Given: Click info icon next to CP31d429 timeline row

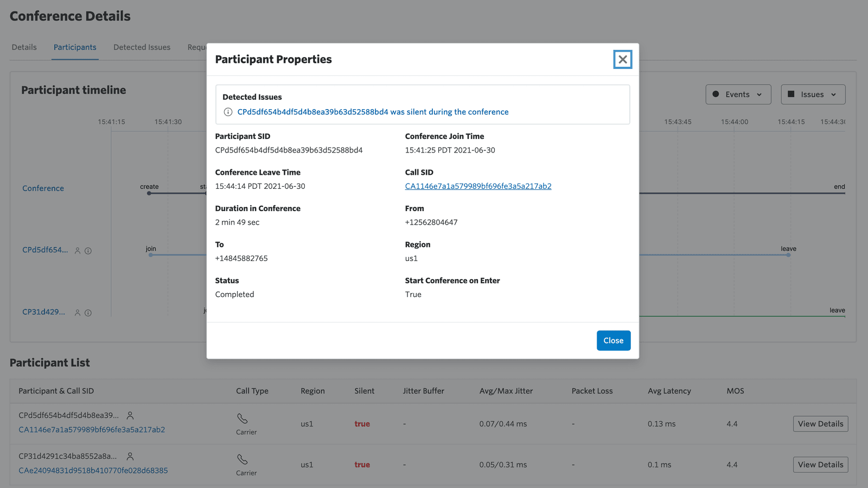Looking at the screenshot, I should [88, 313].
